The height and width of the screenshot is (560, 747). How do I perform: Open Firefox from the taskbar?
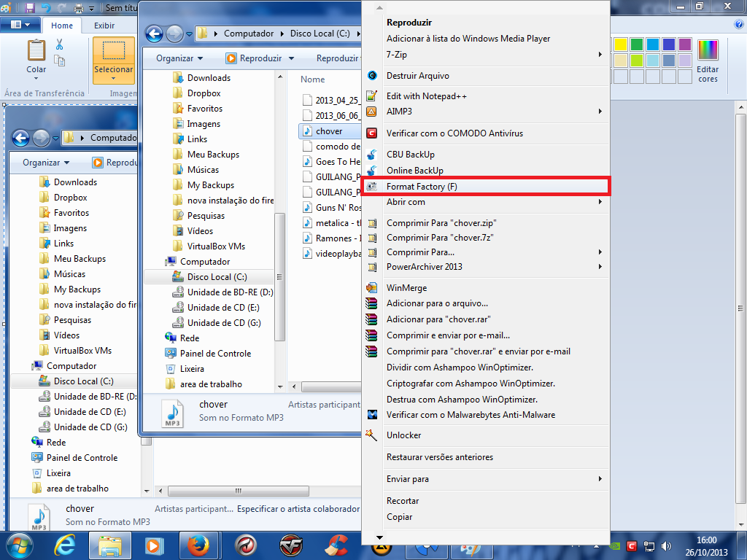tap(198, 545)
